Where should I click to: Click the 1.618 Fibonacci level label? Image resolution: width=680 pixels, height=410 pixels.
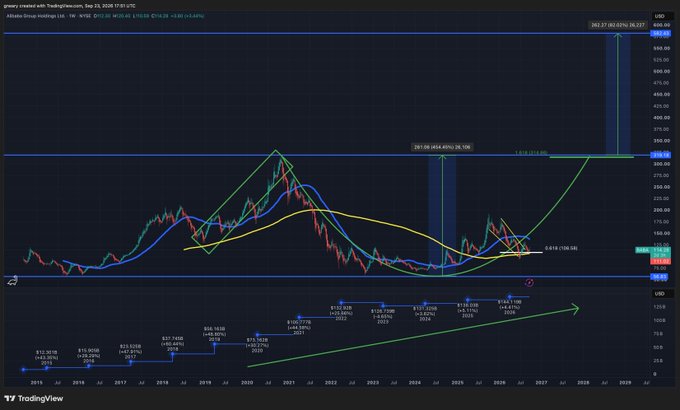coord(531,153)
